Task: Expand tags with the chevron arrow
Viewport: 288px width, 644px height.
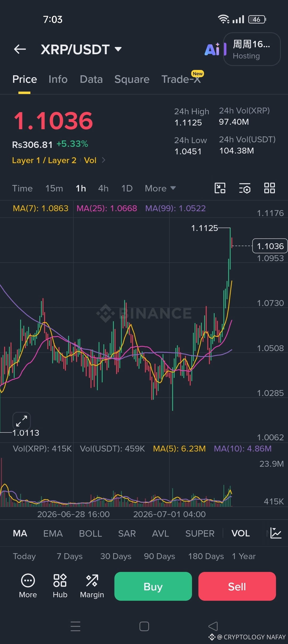Action: point(104,160)
